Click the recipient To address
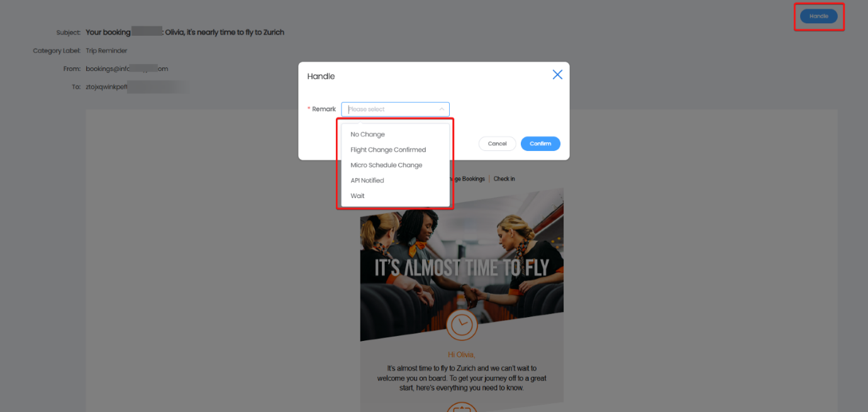This screenshot has height=412, width=868. pyautogui.click(x=135, y=87)
